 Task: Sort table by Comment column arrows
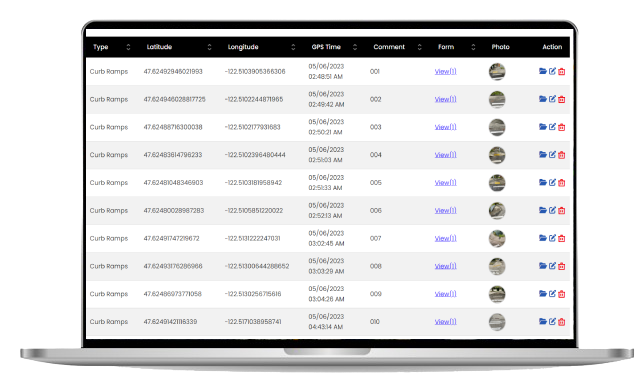click(420, 47)
